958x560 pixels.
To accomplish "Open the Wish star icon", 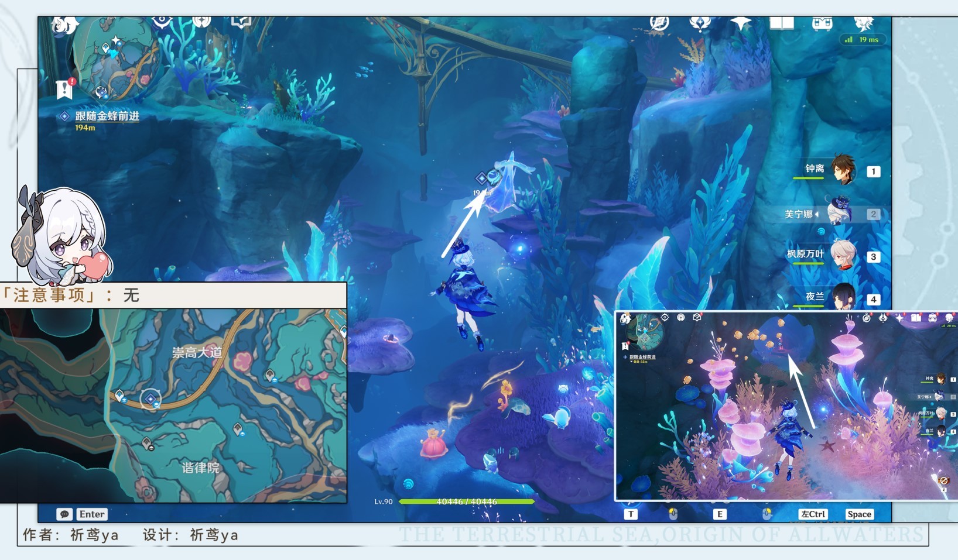I will (741, 23).
